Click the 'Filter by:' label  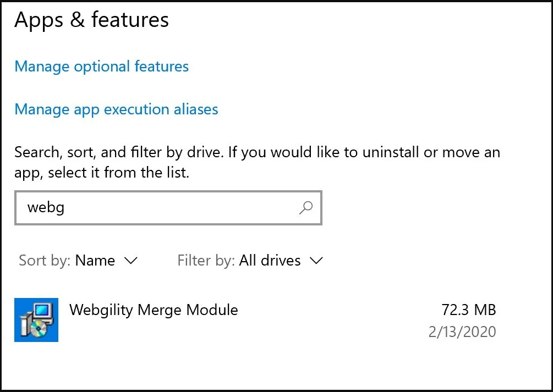[x=206, y=260]
